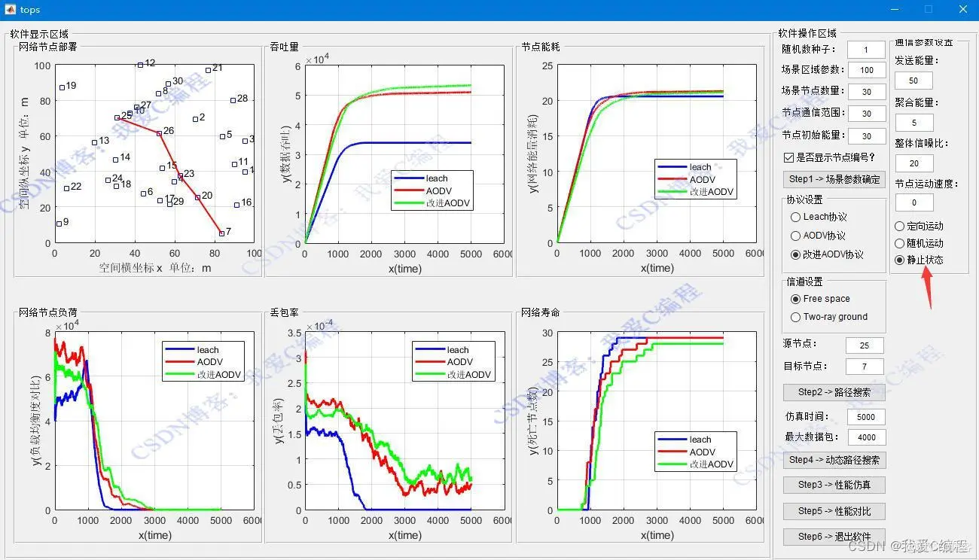Select the AODV协议 radio button
The image size is (979, 560).
pyautogui.click(x=795, y=236)
